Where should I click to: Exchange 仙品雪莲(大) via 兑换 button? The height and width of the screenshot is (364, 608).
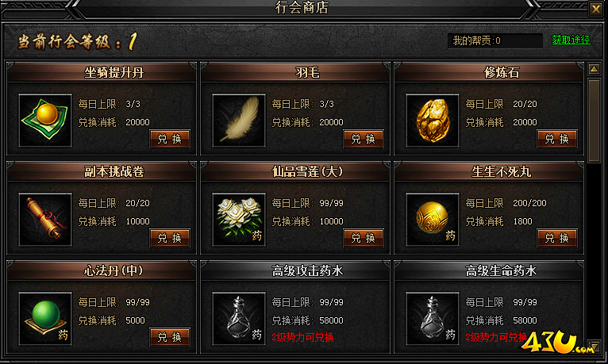pos(364,238)
